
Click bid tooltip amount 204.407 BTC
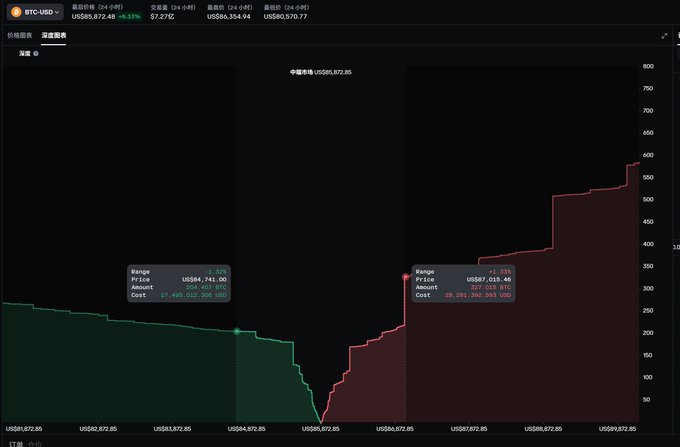point(206,287)
